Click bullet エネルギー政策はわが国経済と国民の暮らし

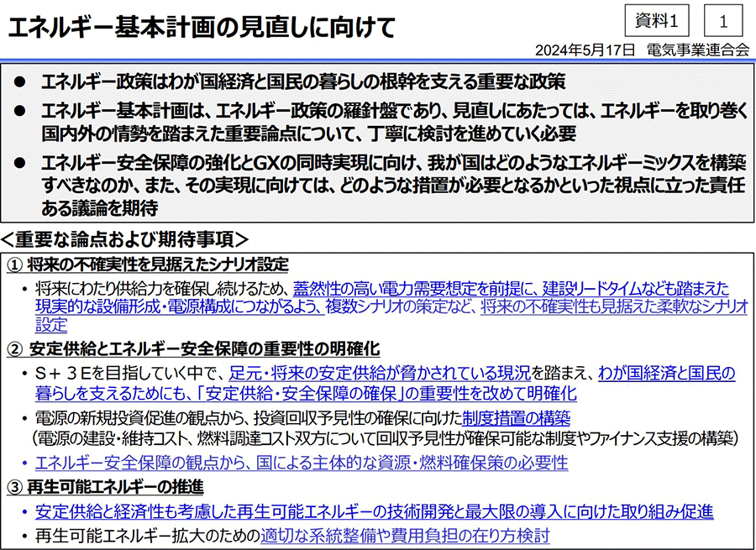point(304,82)
